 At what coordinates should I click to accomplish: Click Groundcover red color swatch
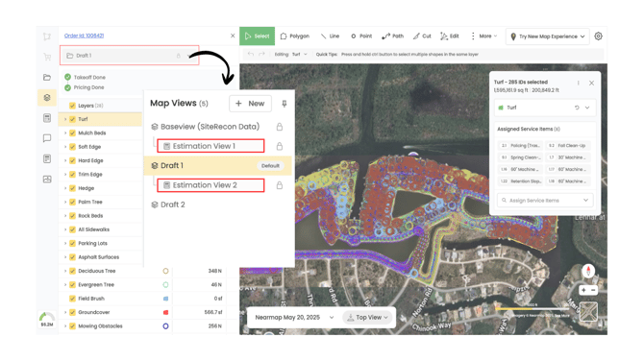(165, 312)
